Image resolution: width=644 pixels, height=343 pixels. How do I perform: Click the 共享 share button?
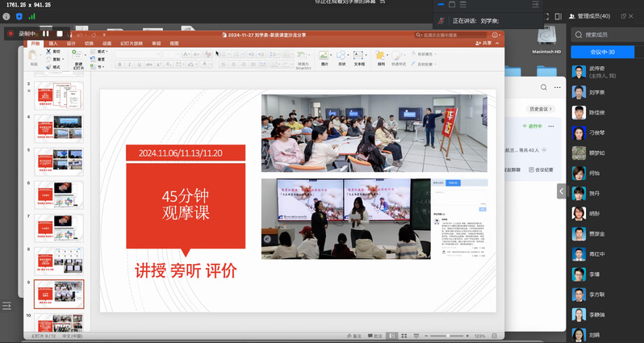point(486,43)
